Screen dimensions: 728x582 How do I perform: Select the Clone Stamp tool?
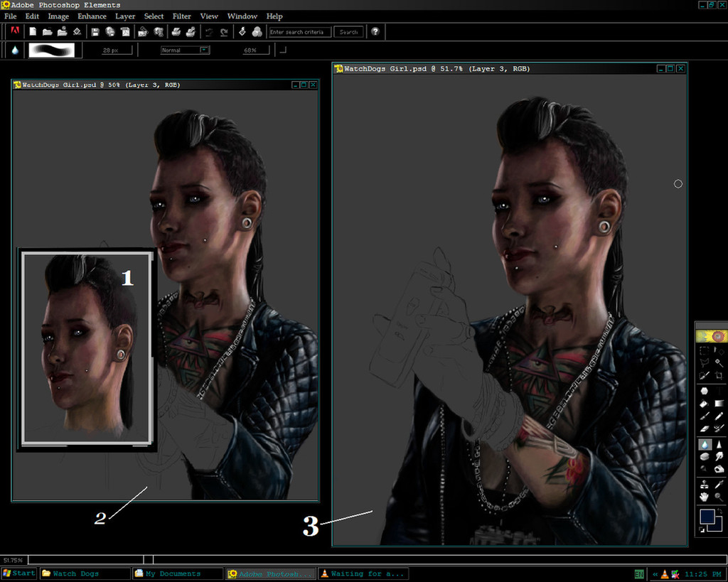point(705,485)
